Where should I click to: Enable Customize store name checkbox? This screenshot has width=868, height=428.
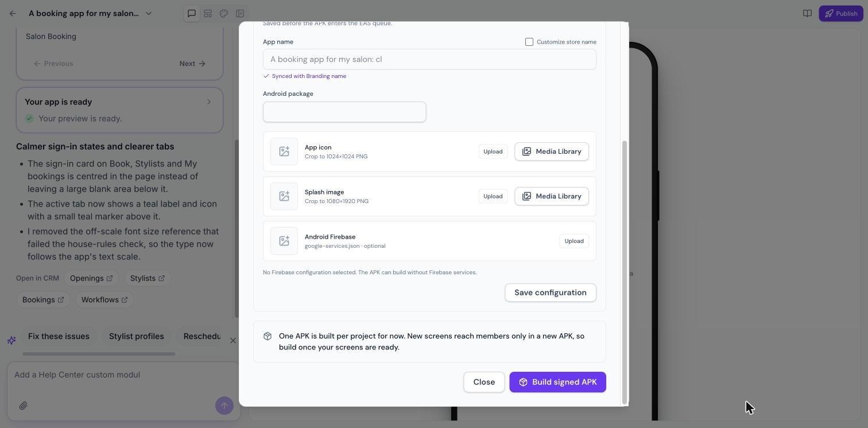[529, 42]
